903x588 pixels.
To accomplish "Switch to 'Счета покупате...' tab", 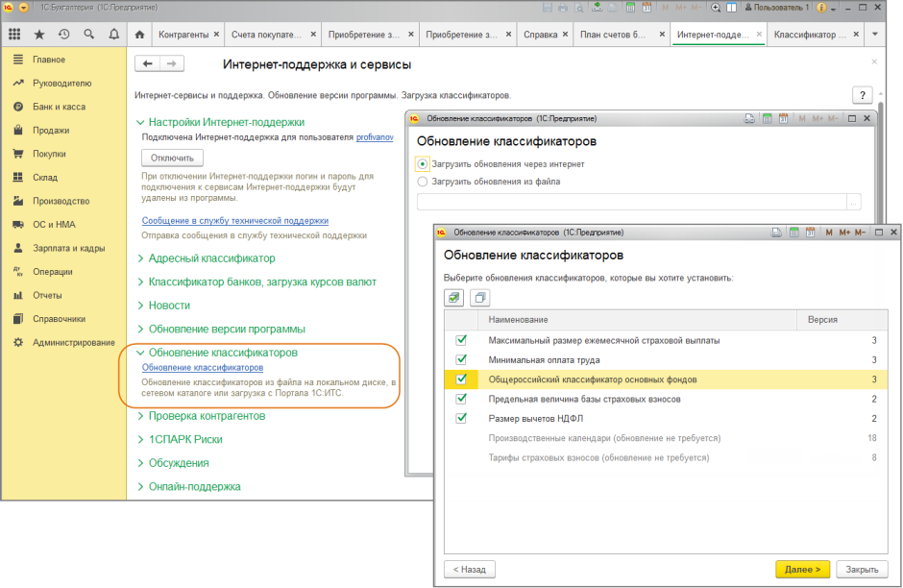I will pos(266,35).
